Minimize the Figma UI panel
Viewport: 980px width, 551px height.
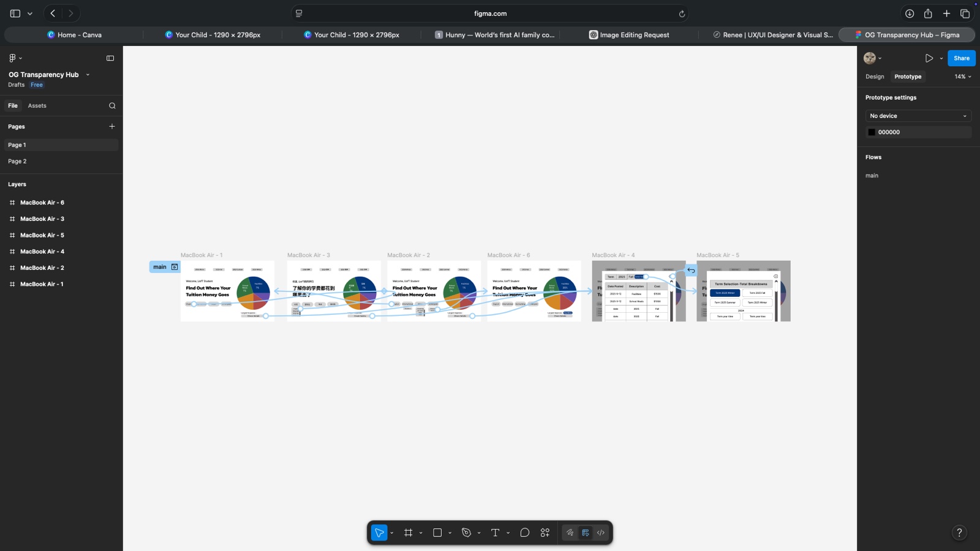(110, 58)
